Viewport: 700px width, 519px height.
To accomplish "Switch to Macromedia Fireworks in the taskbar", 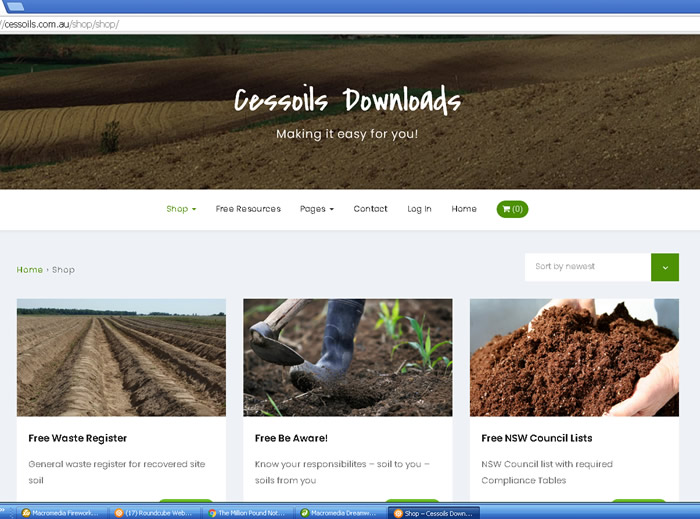I will point(57,513).
